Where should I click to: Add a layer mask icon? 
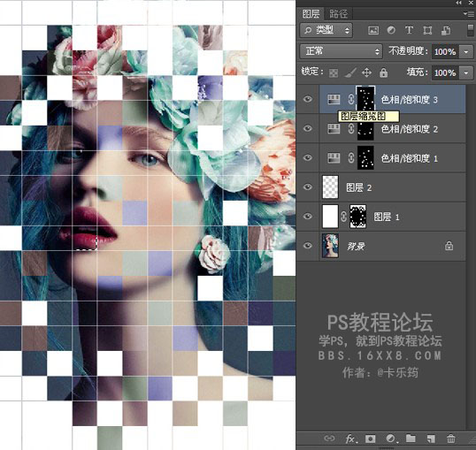[371, 439]
